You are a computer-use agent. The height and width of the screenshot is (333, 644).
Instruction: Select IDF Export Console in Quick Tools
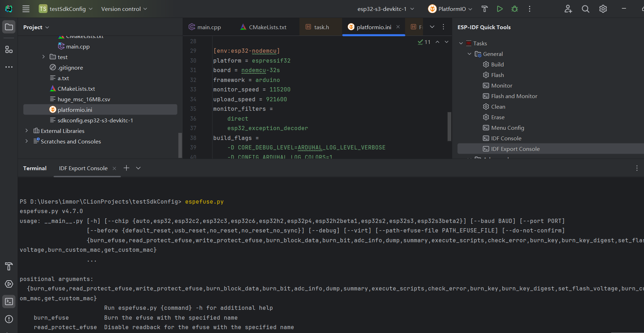[551, 149]
